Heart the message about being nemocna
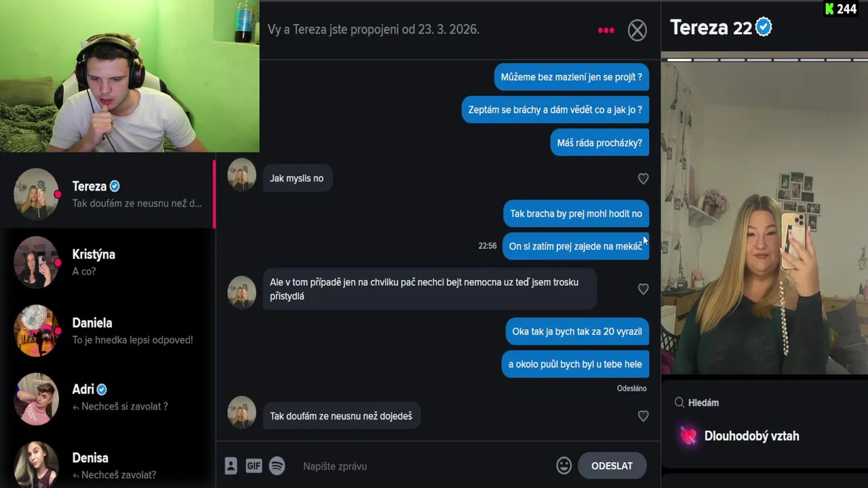Viewport: 868px width, 488px height. click(x=643, y=289)
